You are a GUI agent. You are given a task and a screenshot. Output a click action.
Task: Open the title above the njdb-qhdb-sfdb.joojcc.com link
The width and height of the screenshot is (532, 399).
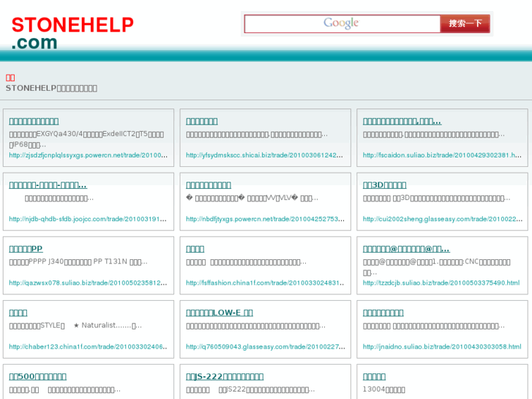pyautogui.click(x=48, y=185)
